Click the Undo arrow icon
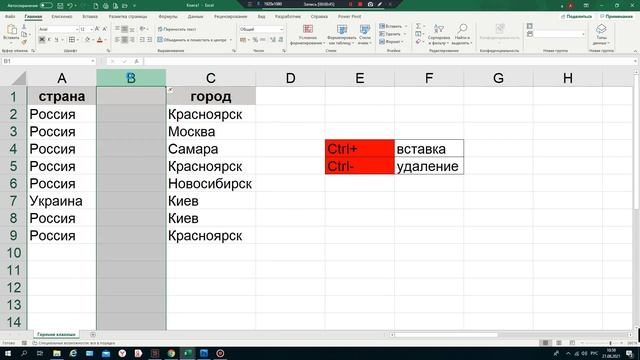 (x=70, y=6)
